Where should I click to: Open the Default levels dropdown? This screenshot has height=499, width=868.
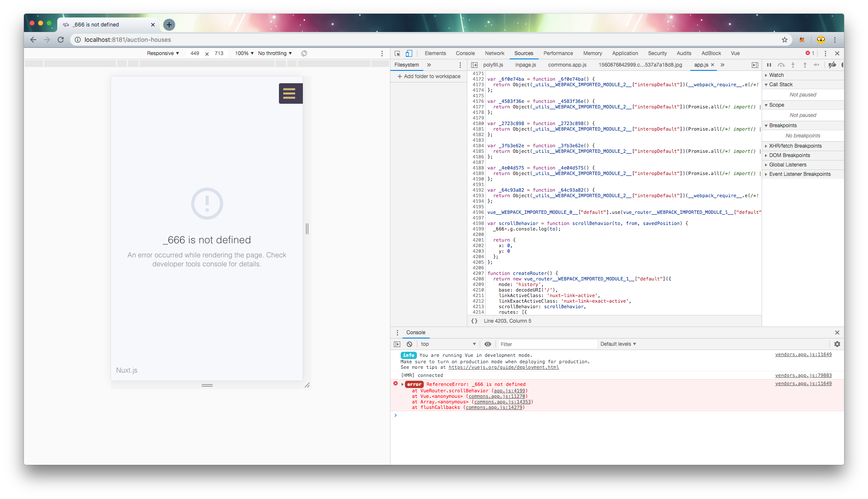[618, 344]
